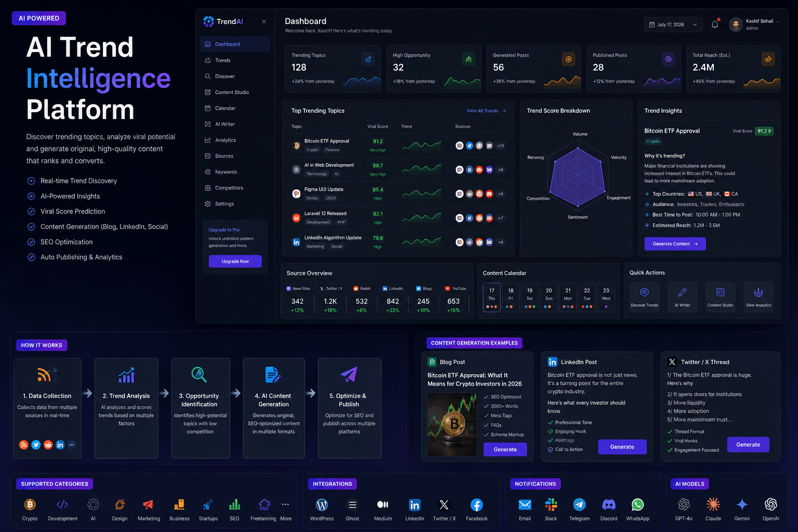Select Crypto category icon
798x532 pixels.
[30, 504]
